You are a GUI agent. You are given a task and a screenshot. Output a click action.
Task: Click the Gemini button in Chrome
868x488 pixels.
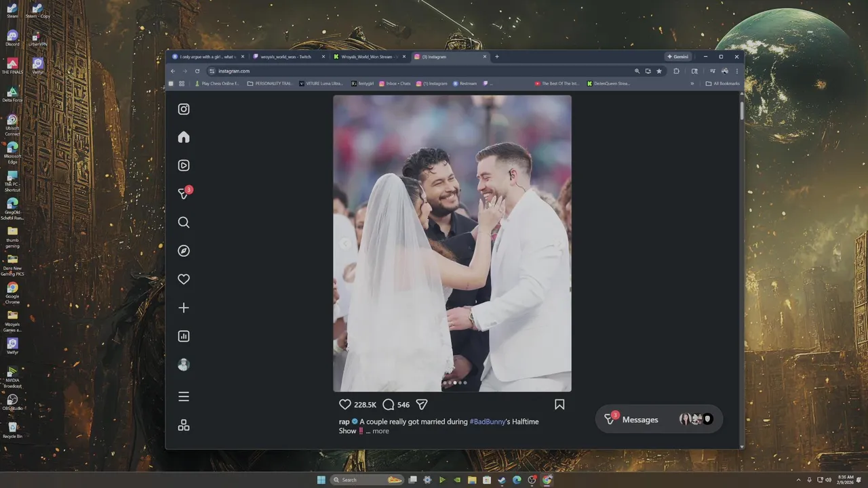677,57
